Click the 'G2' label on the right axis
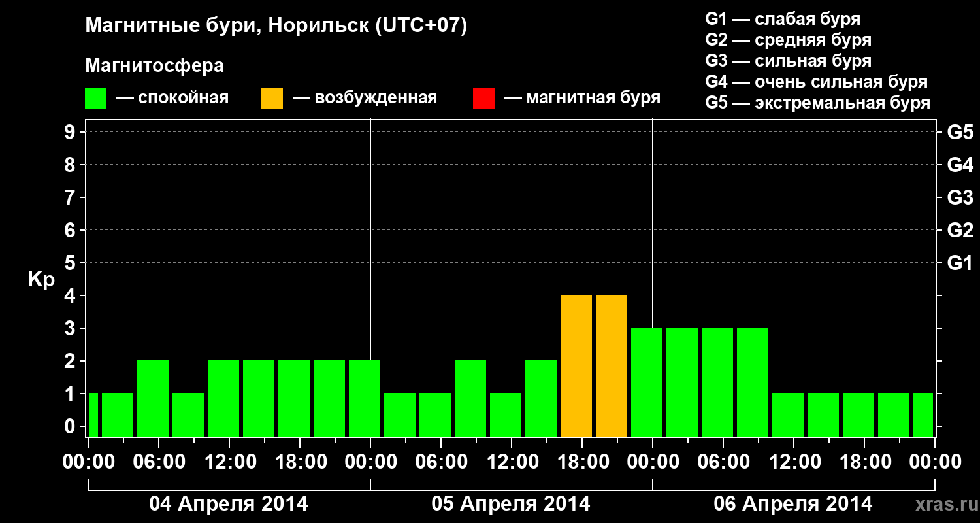The height and width of the screenshot is (523, 980). pos(960,230)
